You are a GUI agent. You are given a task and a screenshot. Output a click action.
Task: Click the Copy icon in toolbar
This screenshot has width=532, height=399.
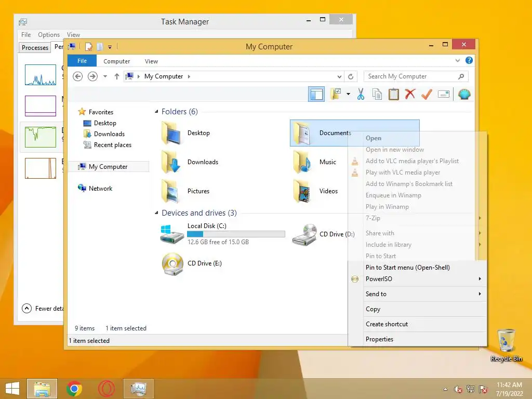(x=377, y=95)
